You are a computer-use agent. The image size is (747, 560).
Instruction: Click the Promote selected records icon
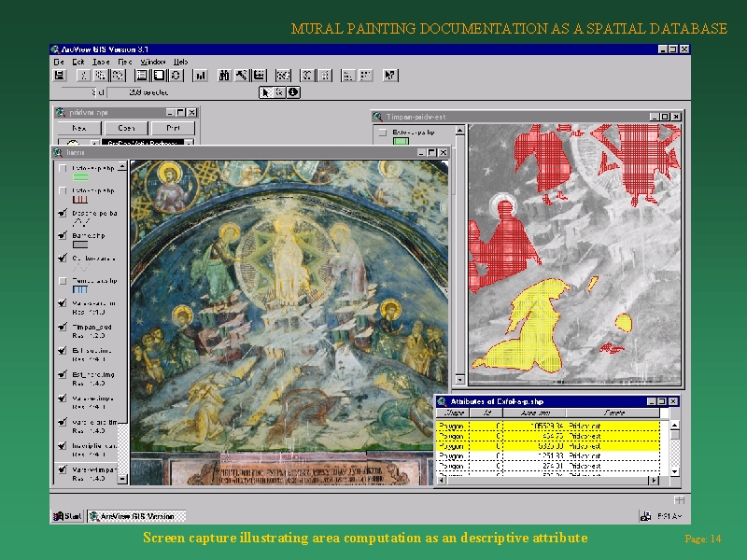pyautogui.click(x=259, y=76)
